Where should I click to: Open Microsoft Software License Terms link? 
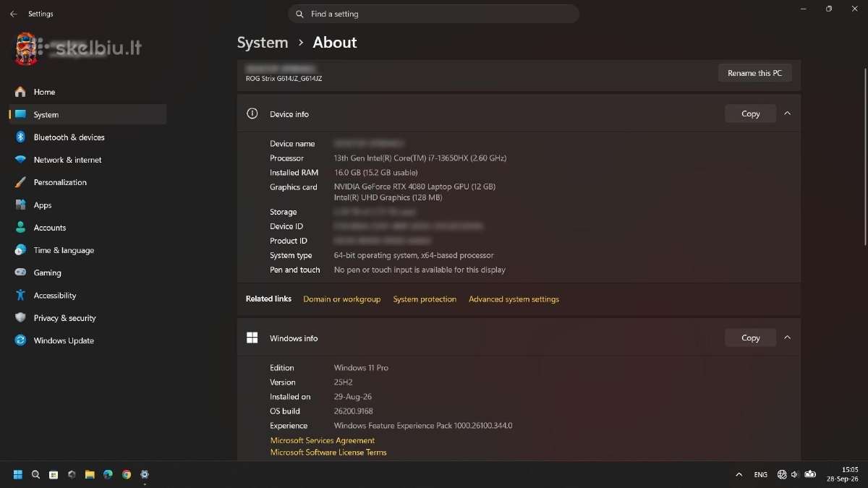coord(328,453)
